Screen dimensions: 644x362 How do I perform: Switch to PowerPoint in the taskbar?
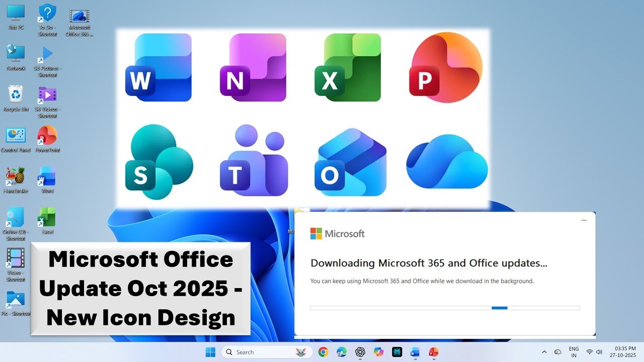[x=433, y=352]
